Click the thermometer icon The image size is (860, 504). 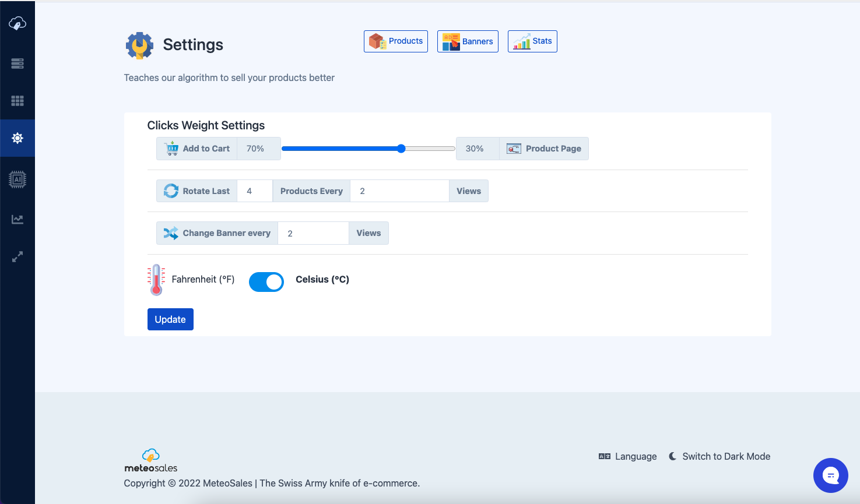(x=156, y=280)
